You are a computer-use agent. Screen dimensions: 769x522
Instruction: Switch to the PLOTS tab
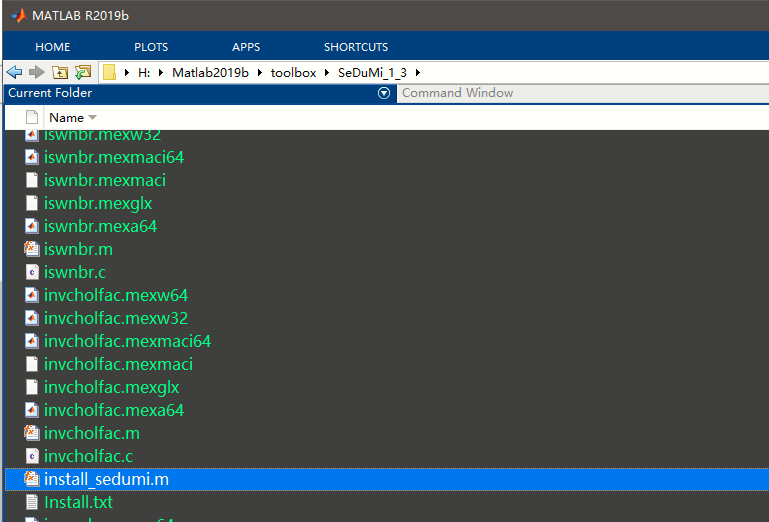(151, 47)
